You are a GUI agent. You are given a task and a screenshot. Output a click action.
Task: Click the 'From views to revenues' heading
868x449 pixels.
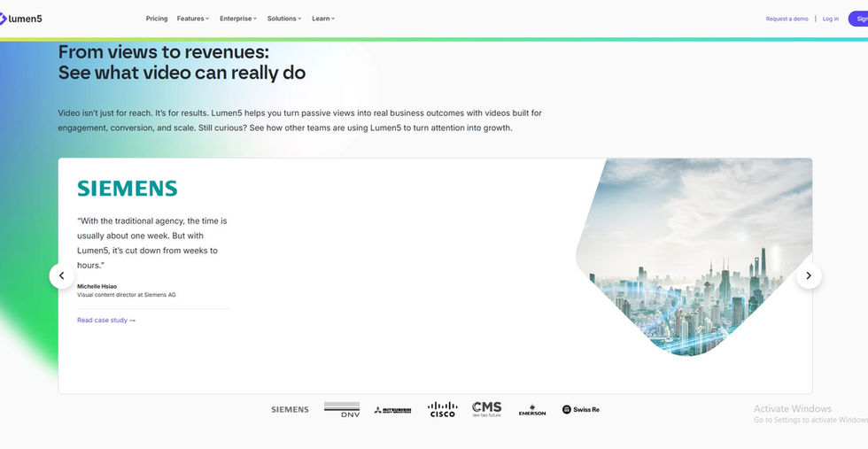pyautogui.click(x=182, y=62)
